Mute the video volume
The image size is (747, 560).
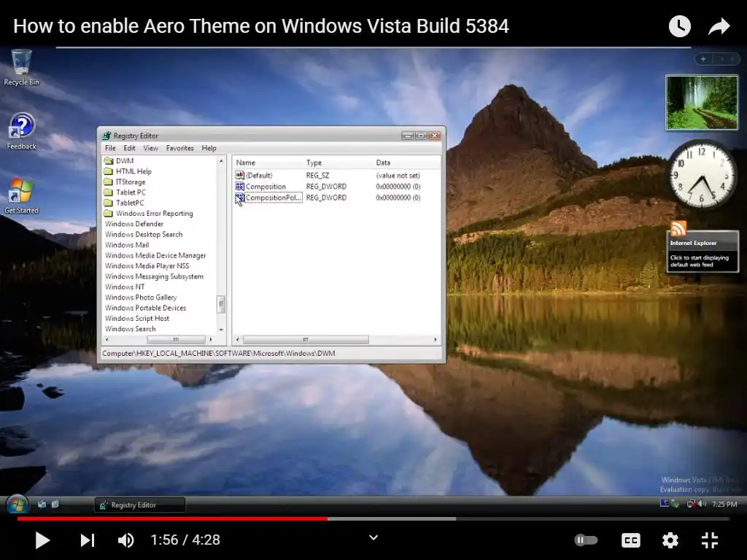point(125,540)
